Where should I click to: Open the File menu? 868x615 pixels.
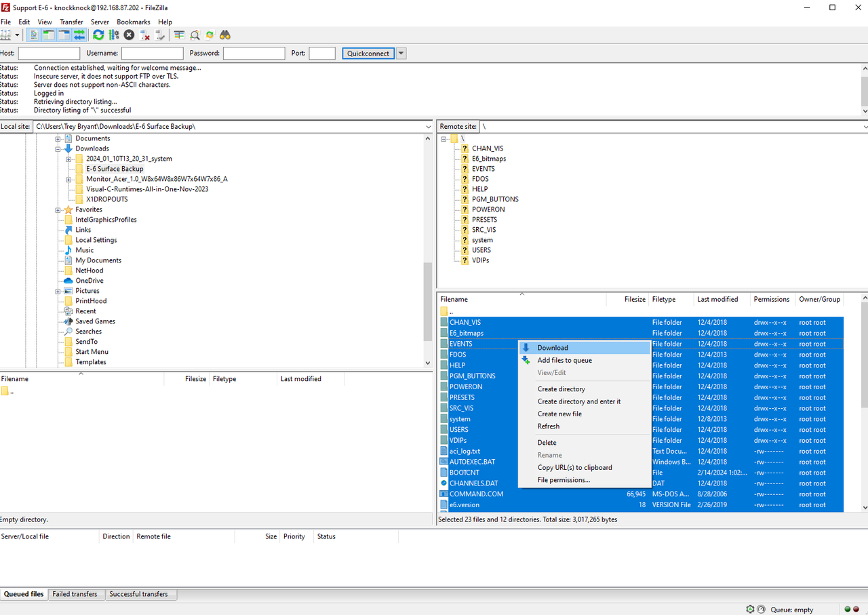click(5, 22)
